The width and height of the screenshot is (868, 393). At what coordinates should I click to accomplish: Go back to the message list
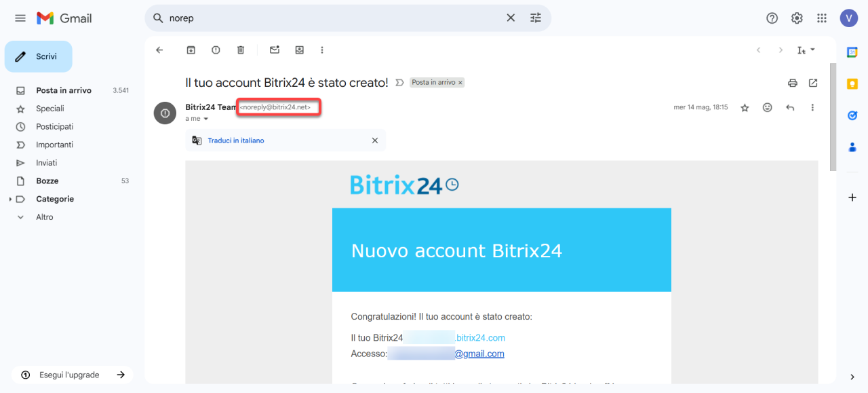(159, 50)
